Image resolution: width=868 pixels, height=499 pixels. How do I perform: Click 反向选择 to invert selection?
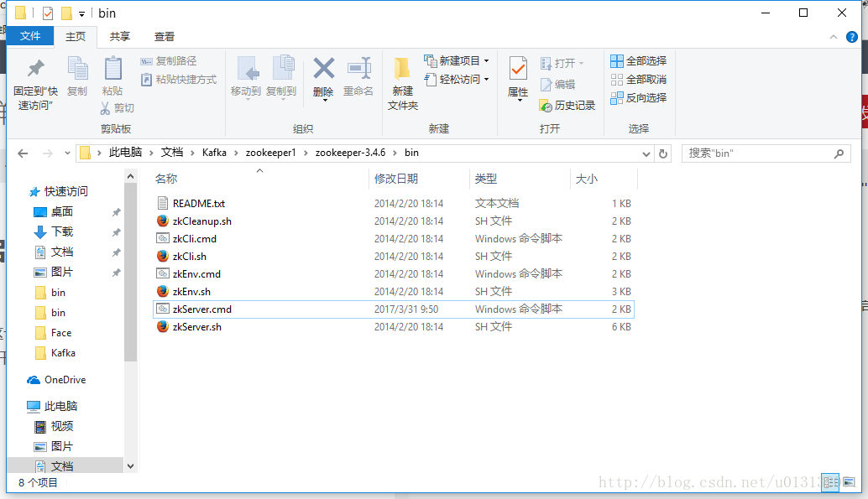(644, 97)
